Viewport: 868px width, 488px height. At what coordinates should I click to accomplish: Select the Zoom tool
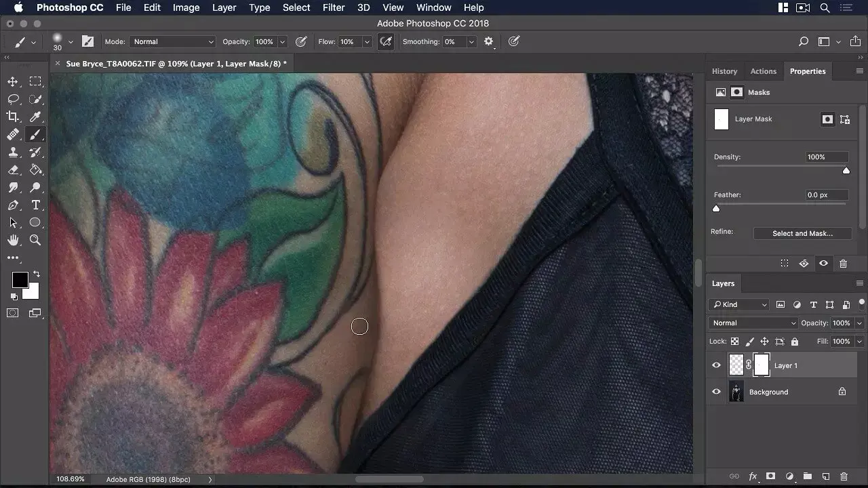(x=35, y=240)
